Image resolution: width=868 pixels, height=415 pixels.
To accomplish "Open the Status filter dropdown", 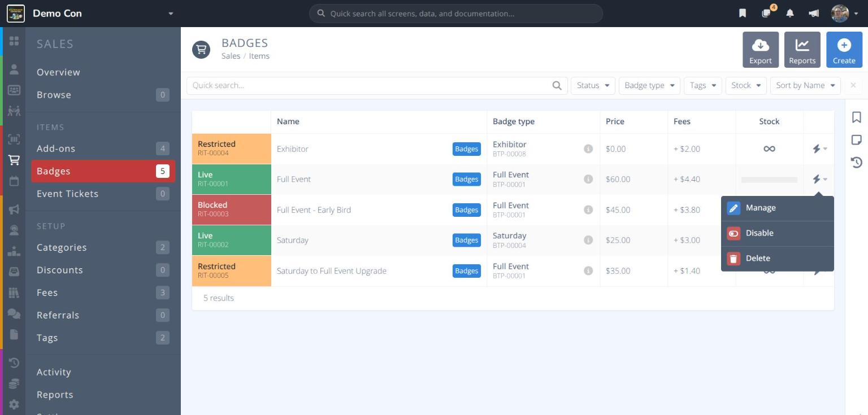I will tap(593, 86).
